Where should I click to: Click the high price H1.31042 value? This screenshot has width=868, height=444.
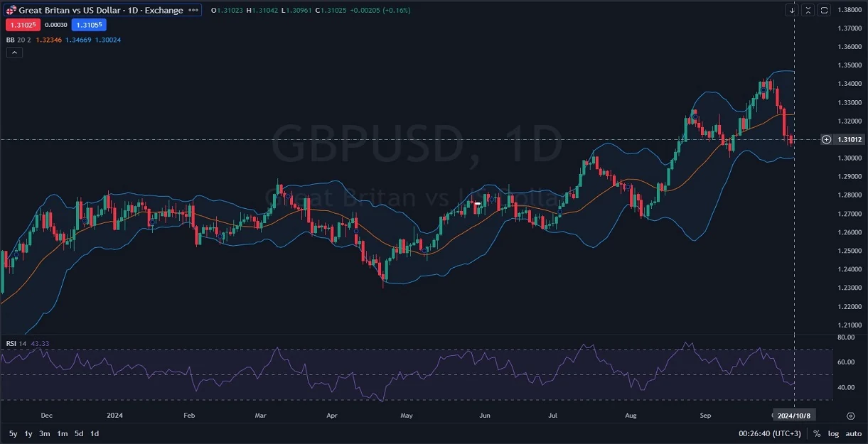click(262, 11)
